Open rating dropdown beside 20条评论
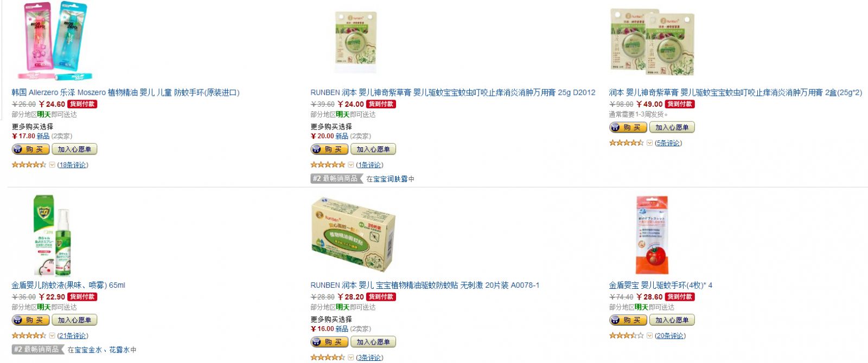868x363 pixels. click(x=649, y=336)
